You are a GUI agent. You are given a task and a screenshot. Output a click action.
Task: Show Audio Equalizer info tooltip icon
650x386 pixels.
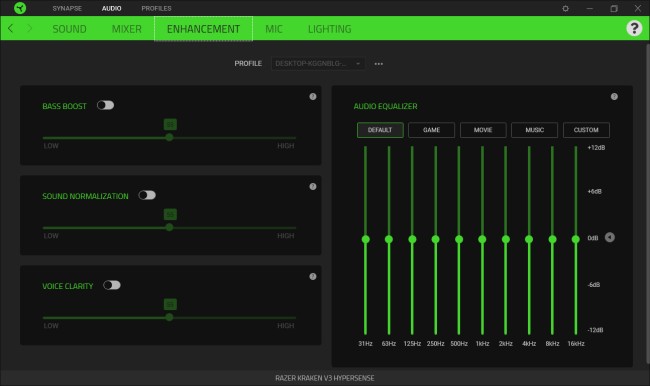tap(614, 96)
